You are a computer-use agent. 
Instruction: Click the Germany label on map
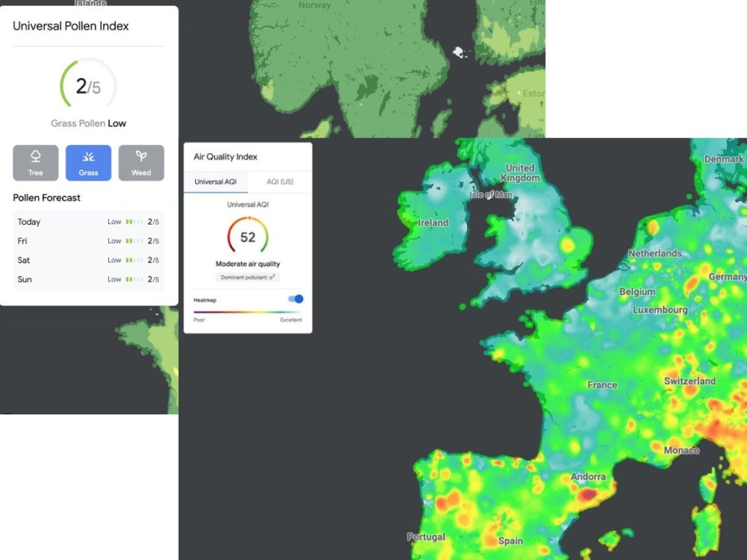(x=728, y=277)
